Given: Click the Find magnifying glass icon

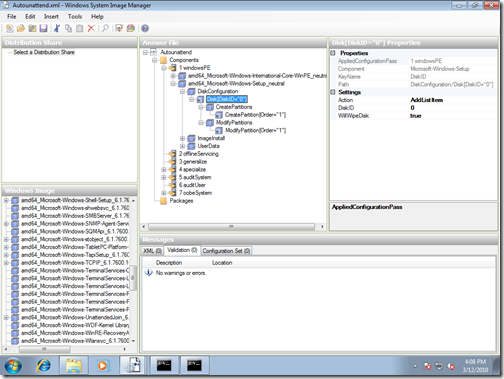Looking at the screenshot, I should [105, 29].
